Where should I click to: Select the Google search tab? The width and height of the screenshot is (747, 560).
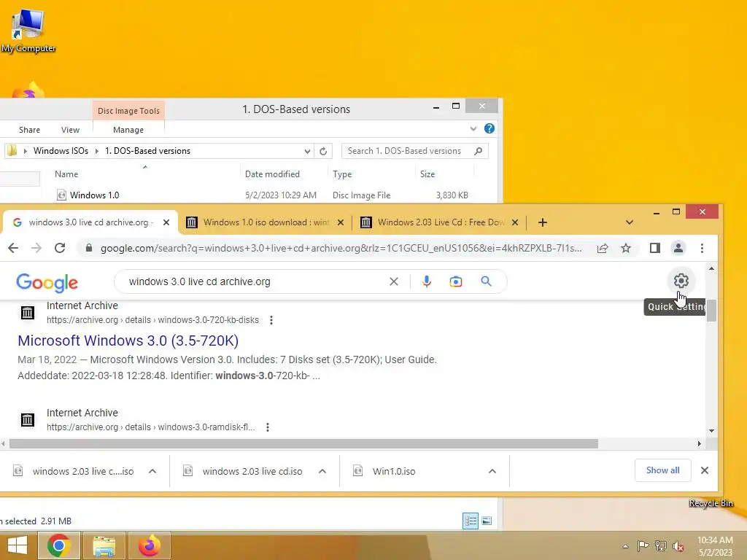pyautogui.click(x=90, y=222)
